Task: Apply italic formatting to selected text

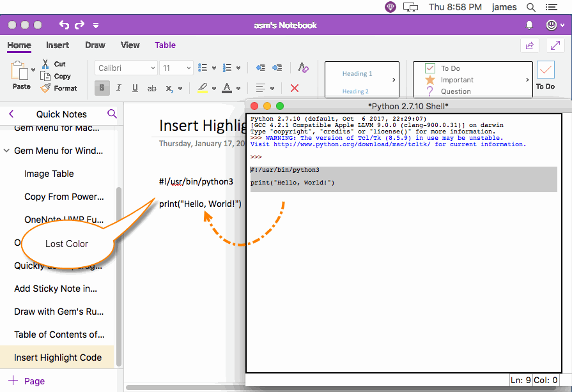Action: pyautogui.click(x=118, y=88)
